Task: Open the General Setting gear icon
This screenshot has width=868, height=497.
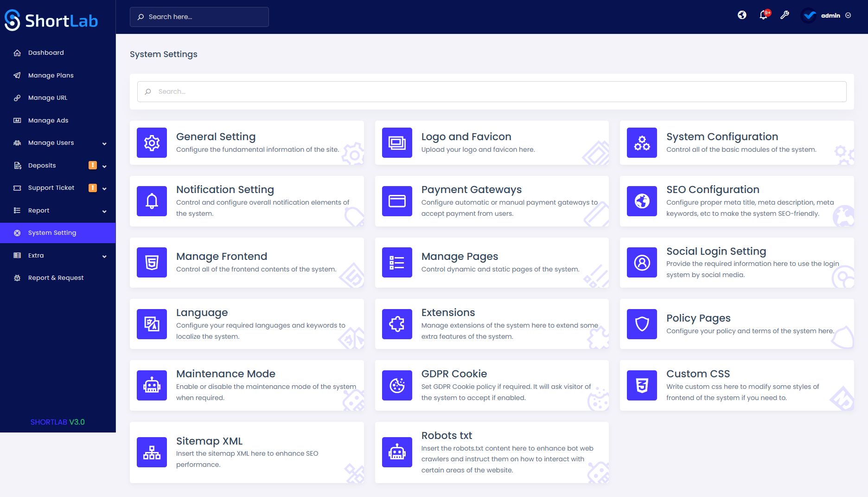Action: click(151, 142)
